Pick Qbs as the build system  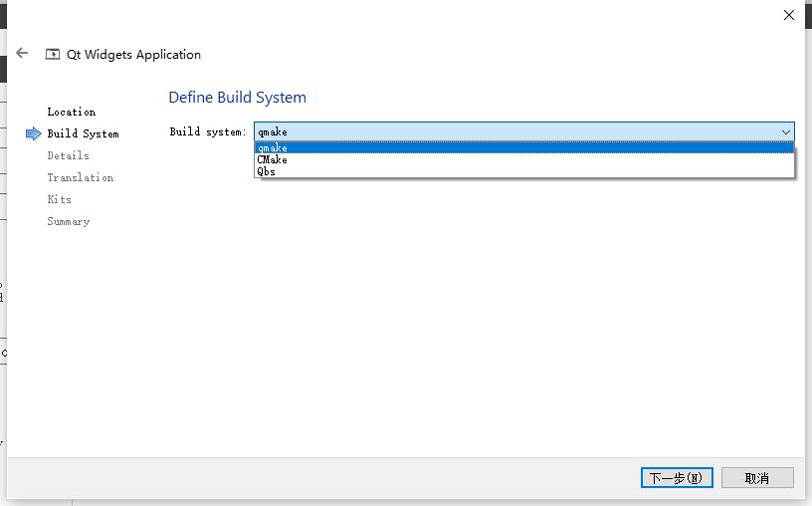[x=524, y=171]
